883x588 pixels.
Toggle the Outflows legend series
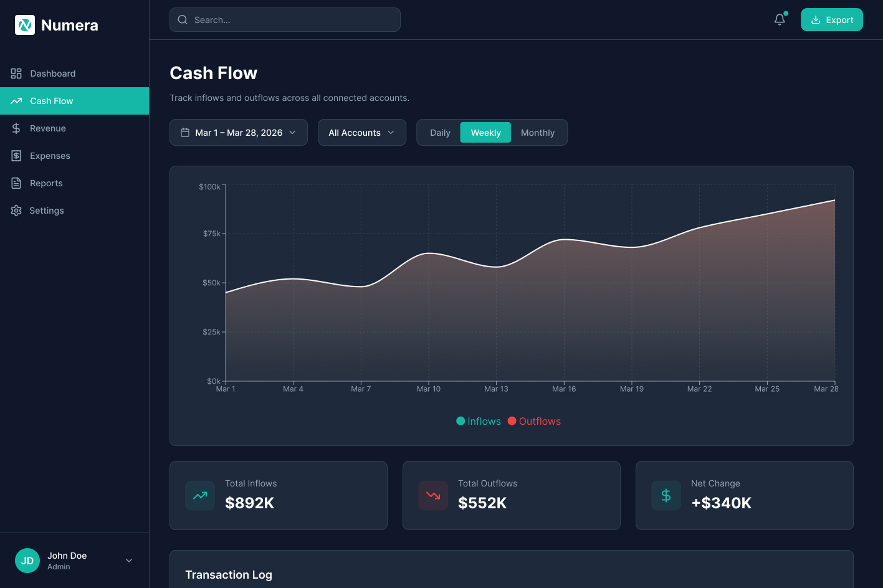click(534, 421)
